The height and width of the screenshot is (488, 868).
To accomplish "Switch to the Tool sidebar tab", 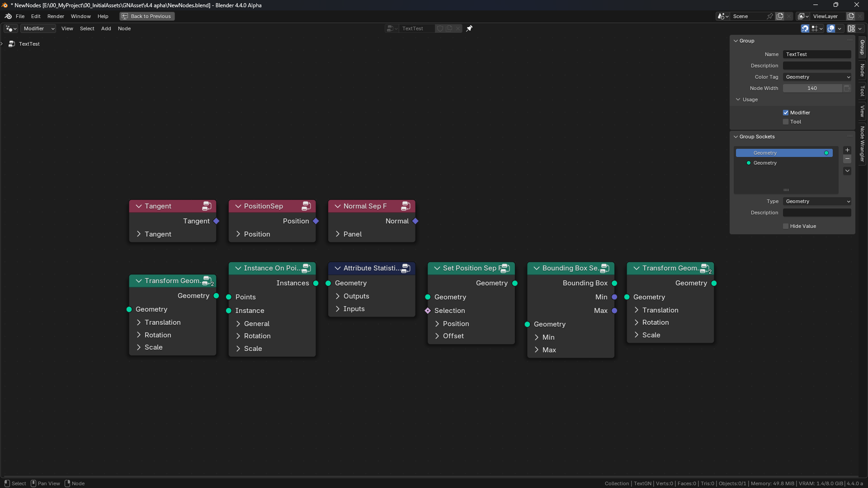I will 863,91.
